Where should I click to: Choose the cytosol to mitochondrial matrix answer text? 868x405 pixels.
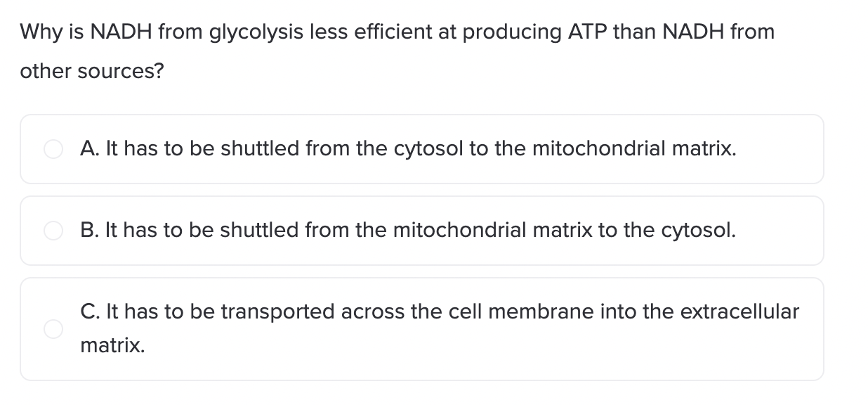click(409, 149)
